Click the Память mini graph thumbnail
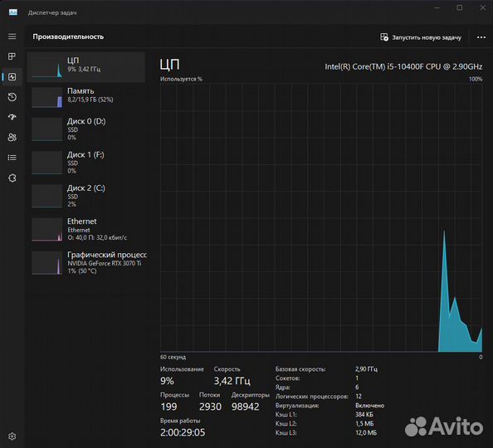Viewport: 493px width, 448px height. tap(46, 97)
